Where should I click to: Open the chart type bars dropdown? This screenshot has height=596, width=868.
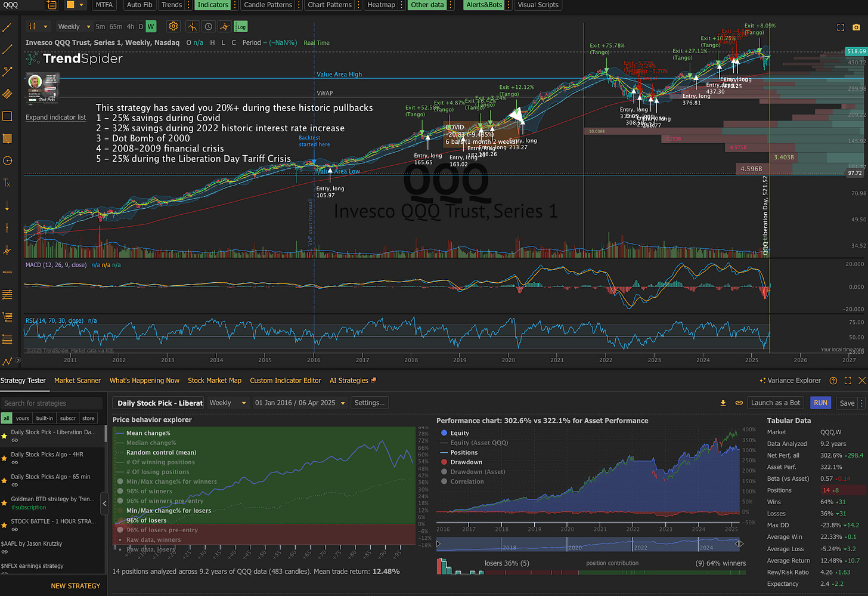38,26
